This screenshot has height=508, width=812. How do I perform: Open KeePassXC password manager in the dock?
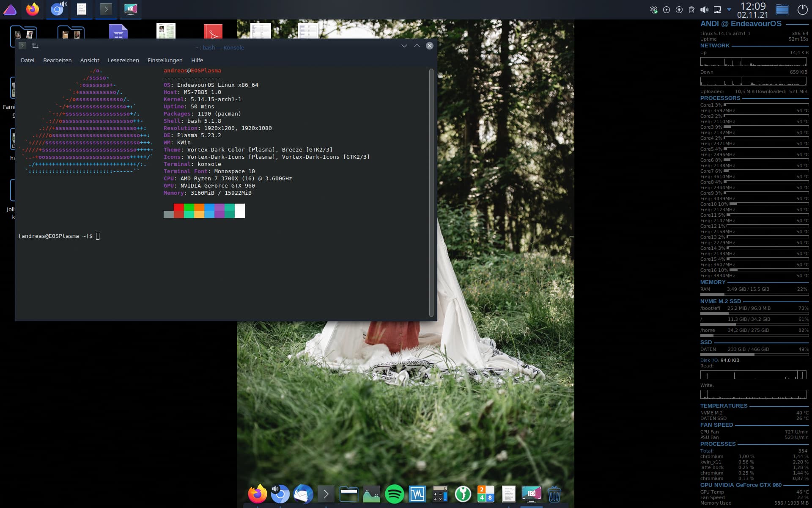(x=464, y=494)
